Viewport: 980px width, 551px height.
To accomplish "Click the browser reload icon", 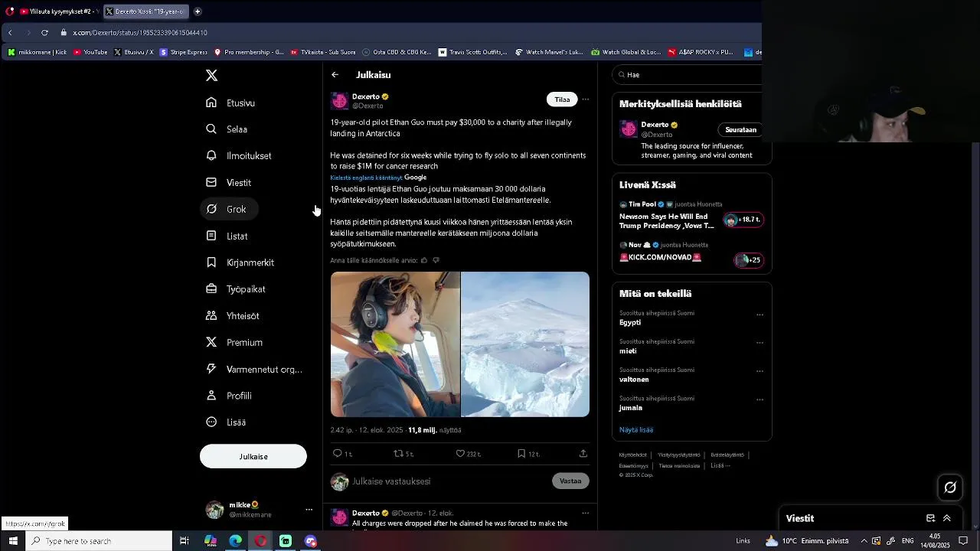I will [x=44, y=33].
